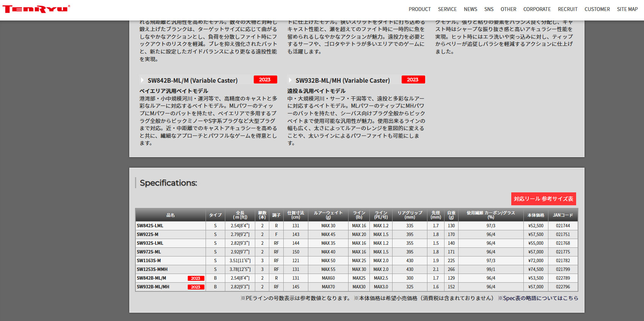Click the 2023 badge in SW842B-ML/M table row

(196, 278)
